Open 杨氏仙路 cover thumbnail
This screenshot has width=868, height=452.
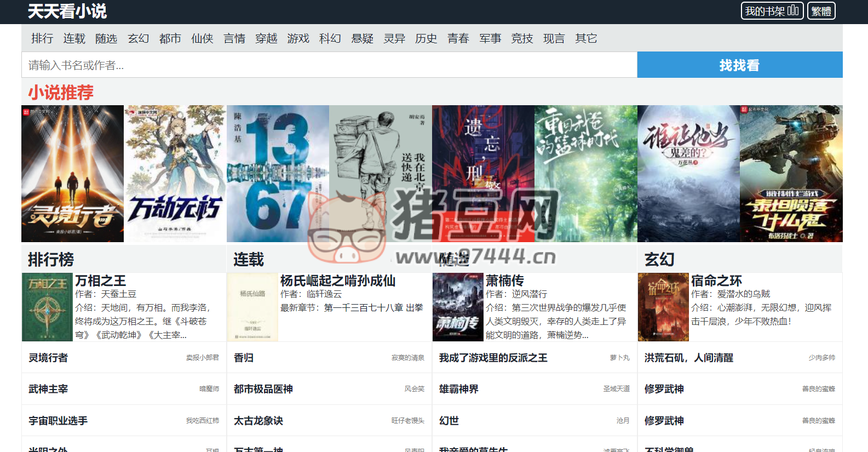pos(252,307)
